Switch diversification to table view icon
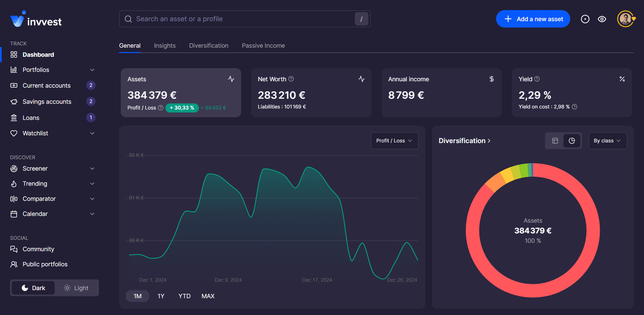 pos(555,141)
